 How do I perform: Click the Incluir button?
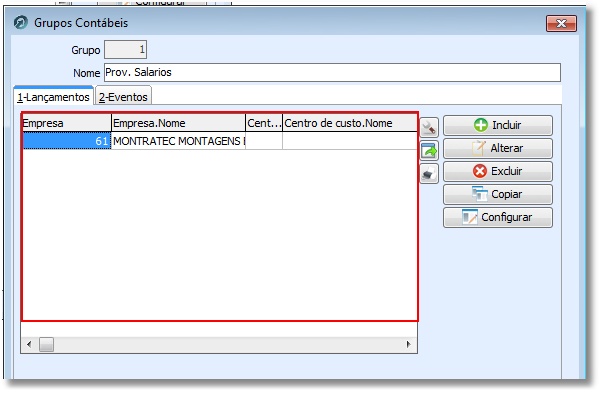[498, 125]
